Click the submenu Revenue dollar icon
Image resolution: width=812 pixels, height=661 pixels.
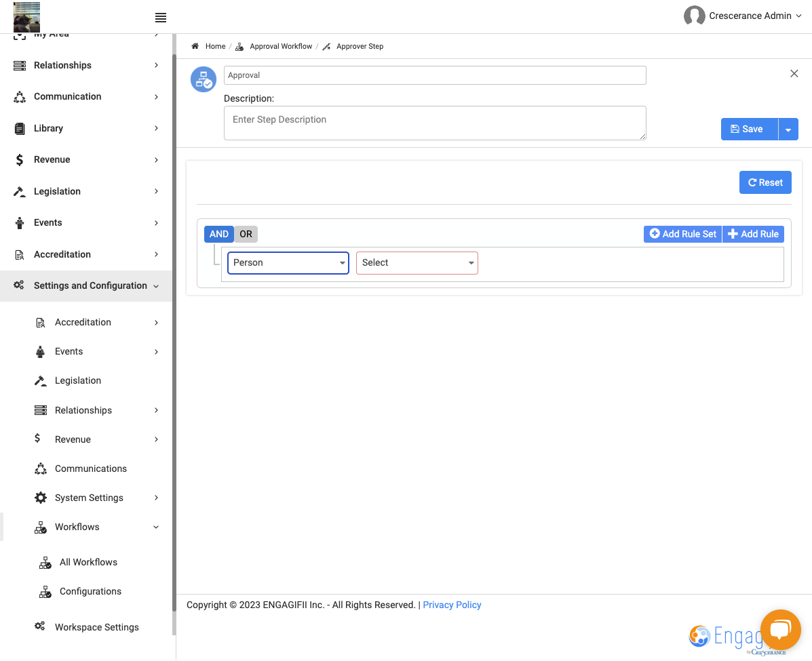pos(37,439)
